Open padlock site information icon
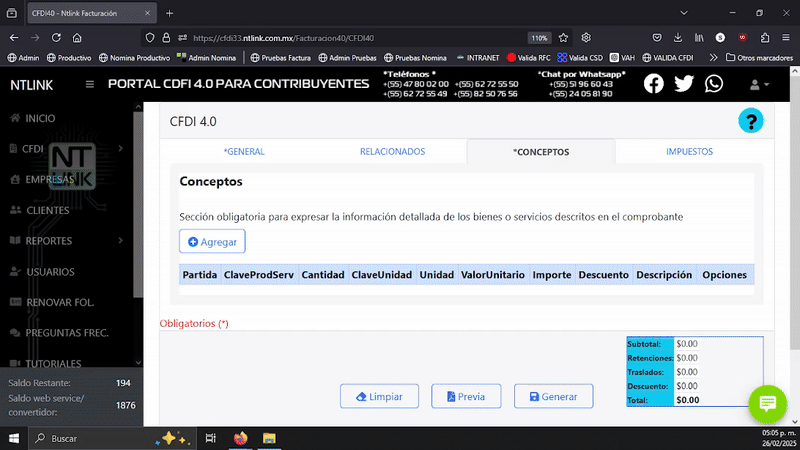 pos(166,38)
